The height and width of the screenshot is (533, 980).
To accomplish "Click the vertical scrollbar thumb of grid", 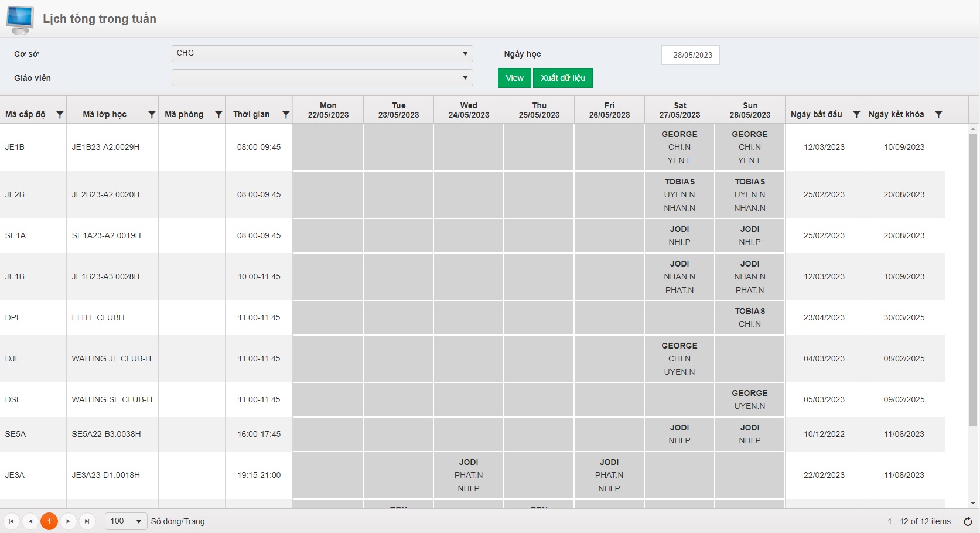I will click(973, 280).
